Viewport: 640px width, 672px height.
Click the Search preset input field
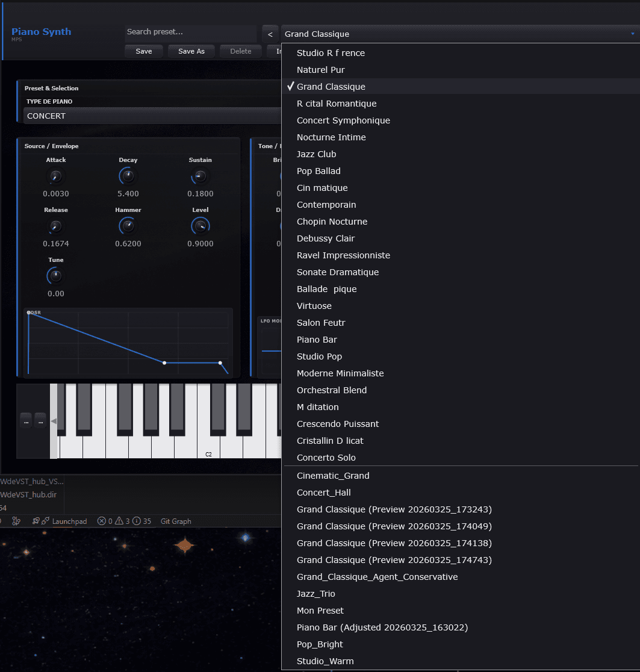[190, 32]
